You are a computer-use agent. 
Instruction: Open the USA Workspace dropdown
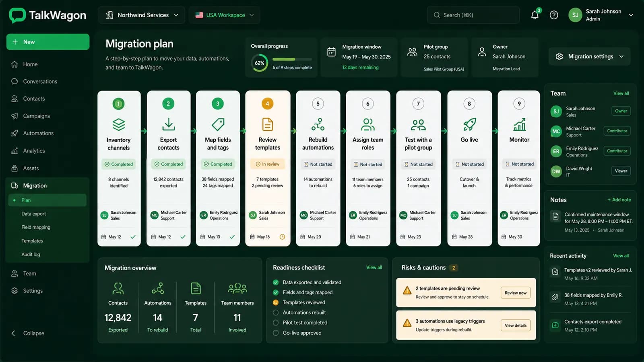point(224,15)
